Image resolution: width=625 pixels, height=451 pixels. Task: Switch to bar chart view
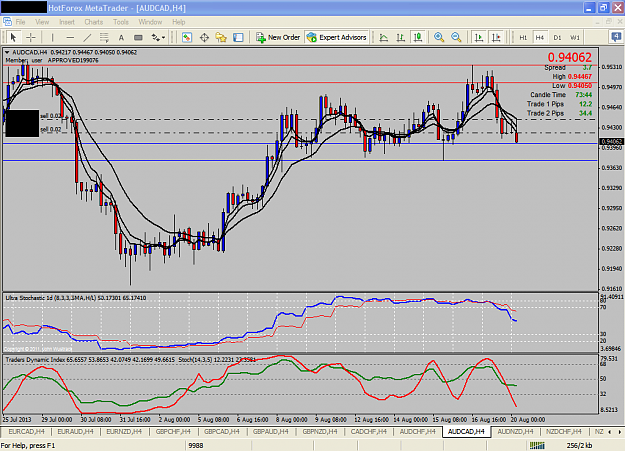tap(401, 37)
